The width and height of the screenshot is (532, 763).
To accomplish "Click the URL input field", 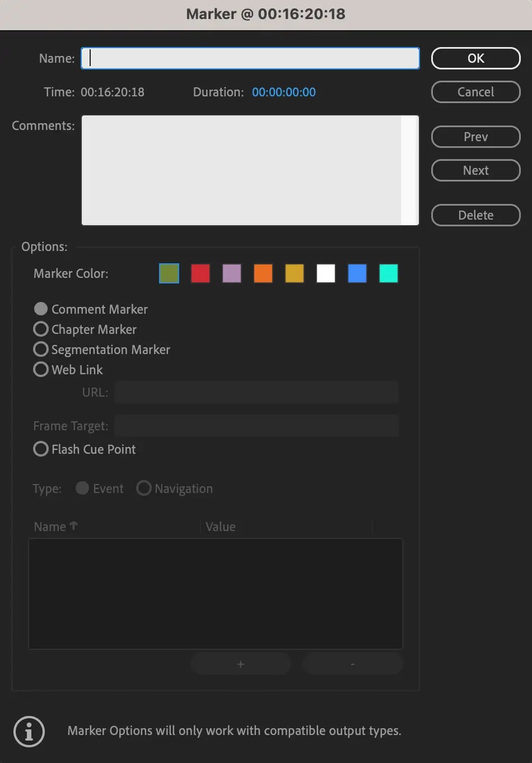I will tap(256, 392).
